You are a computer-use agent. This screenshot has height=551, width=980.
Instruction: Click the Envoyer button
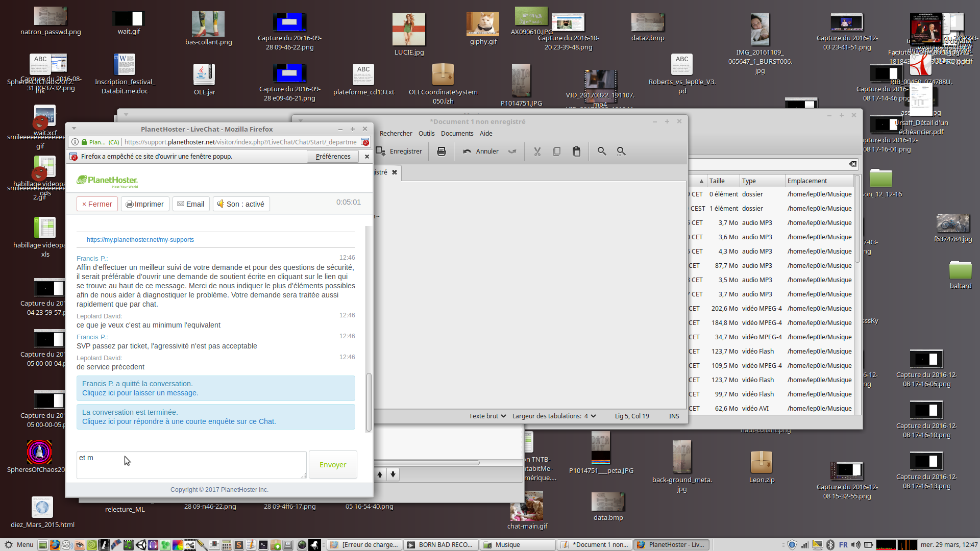[333, 465]
